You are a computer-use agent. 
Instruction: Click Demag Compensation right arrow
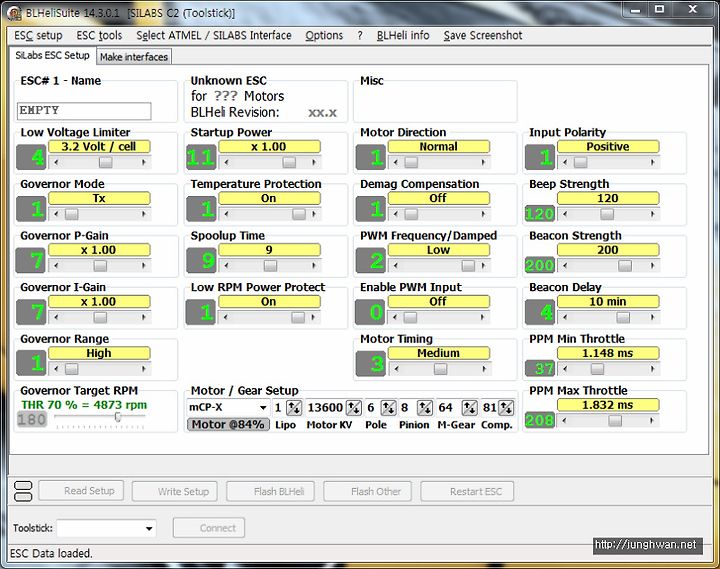point(483,214)
